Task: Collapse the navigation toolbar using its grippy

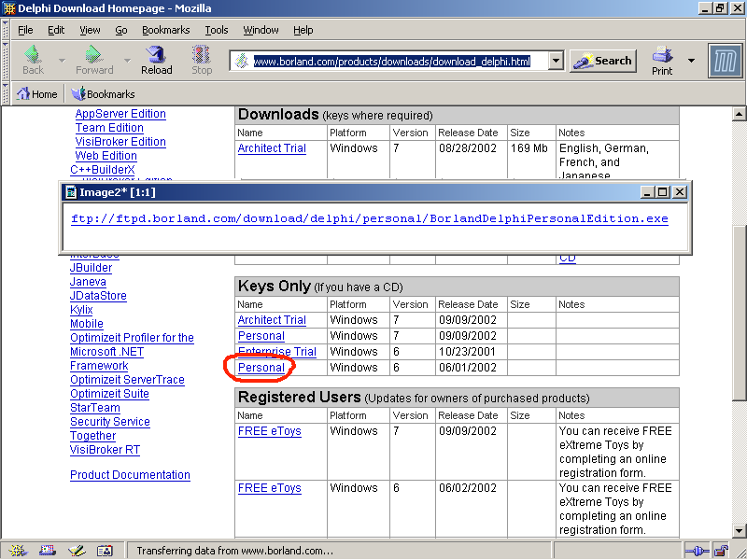Action: (6, 61)
